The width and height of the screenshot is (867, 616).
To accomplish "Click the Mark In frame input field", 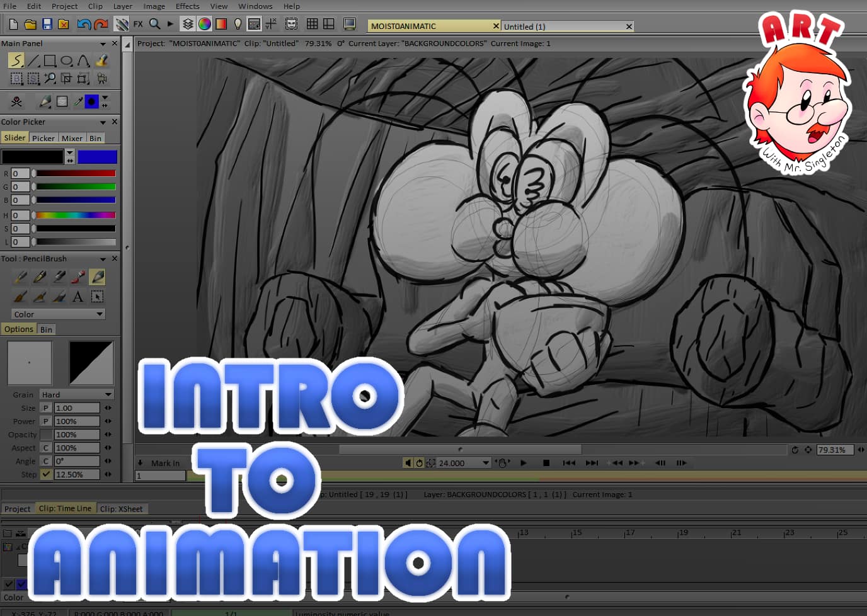I will click(159, 476).
